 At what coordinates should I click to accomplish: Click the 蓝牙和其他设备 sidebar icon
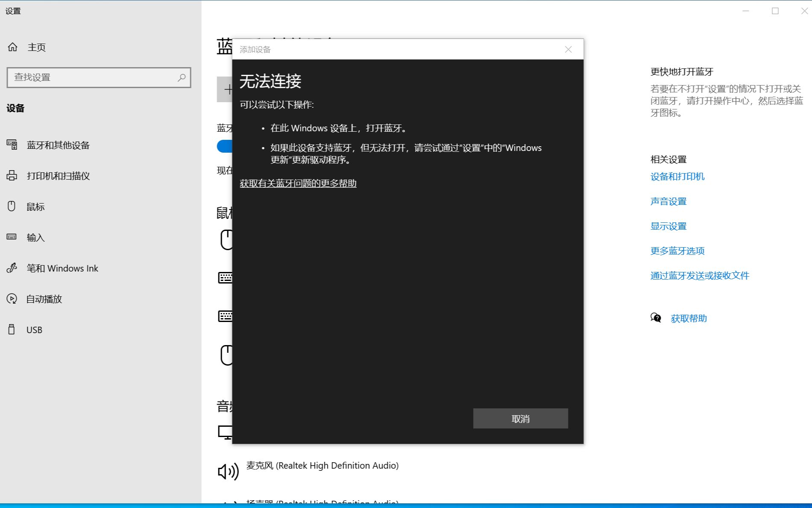[x=12, y=145]
